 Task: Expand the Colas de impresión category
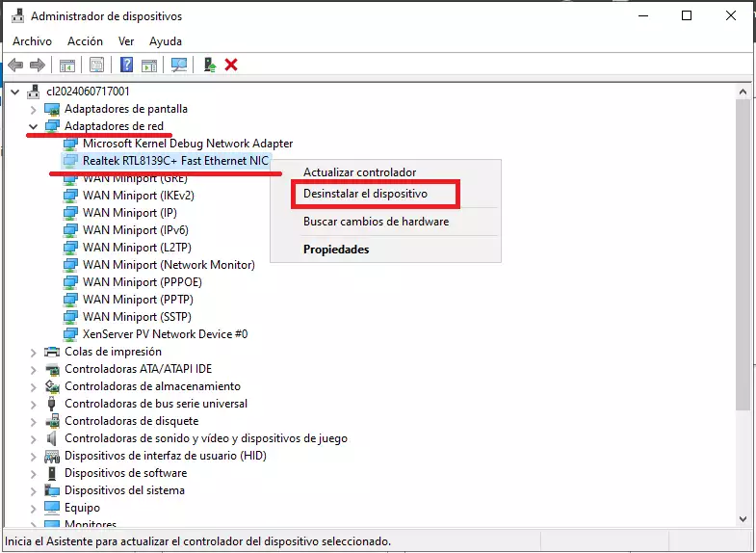tap(34, 352)
